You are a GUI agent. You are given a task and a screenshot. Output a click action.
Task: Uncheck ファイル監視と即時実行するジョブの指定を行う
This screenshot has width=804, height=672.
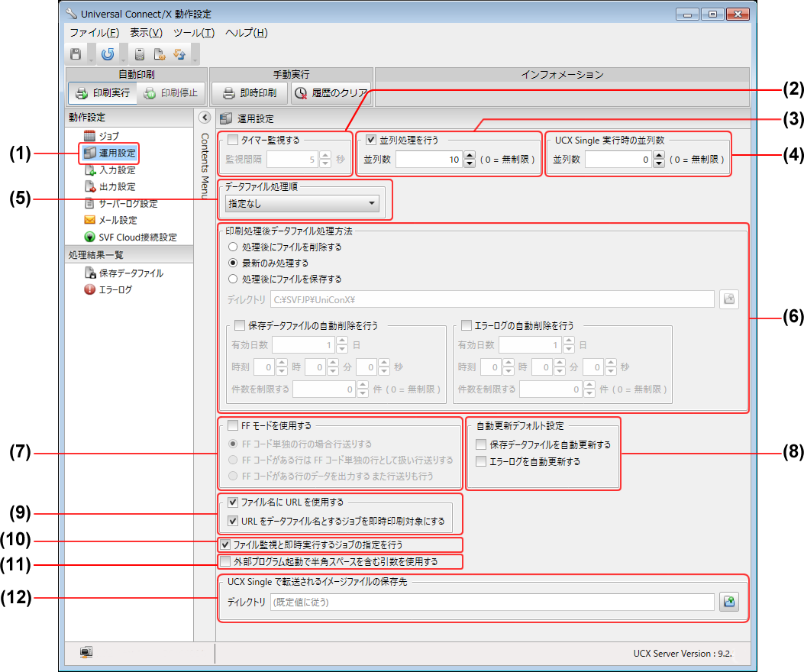225,544
